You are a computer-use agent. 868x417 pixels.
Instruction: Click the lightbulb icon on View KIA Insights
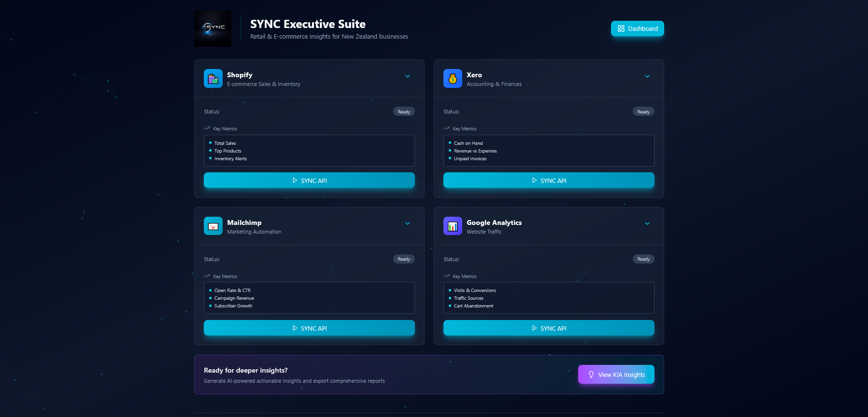591,375
